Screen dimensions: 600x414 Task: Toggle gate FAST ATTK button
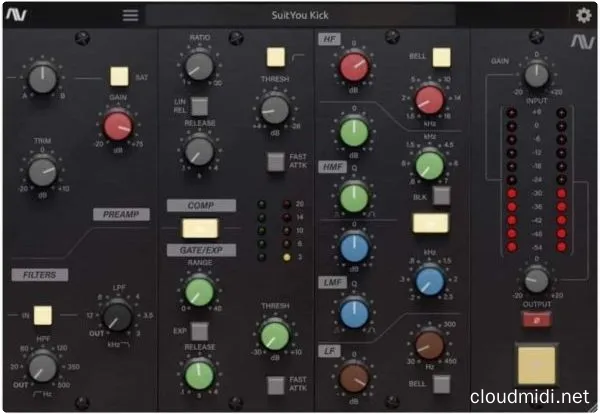tap(276, 385)
